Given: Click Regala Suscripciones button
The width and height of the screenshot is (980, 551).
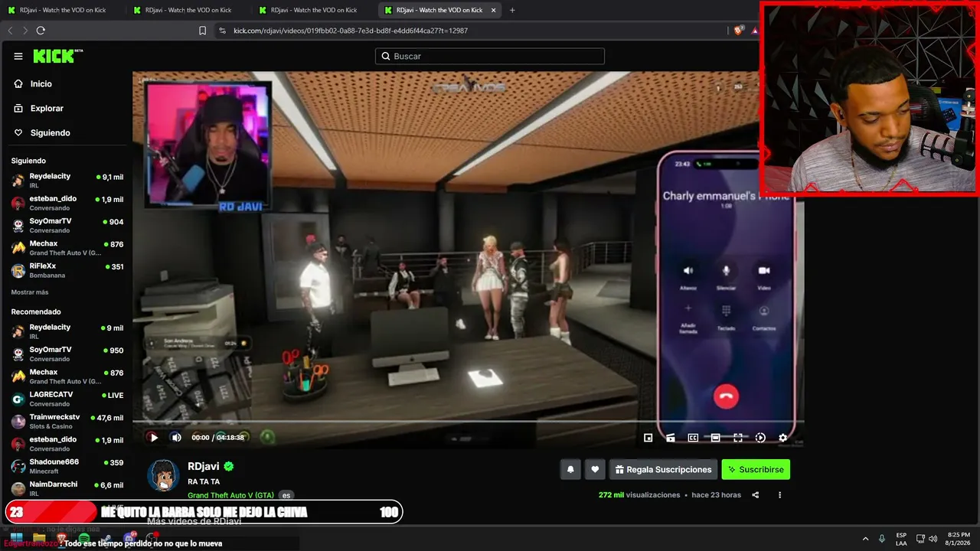Looking at the screenshot, I should pyautogui.click(x=663, y=469).
